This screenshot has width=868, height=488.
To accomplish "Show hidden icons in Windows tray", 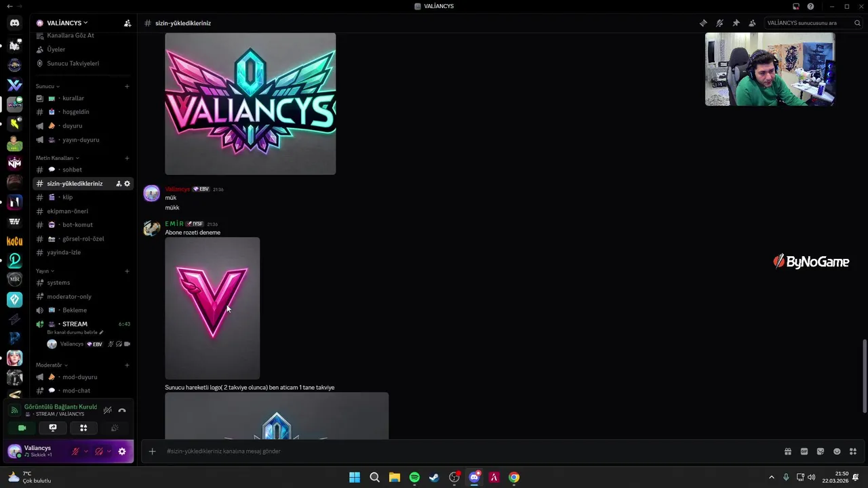I will pyautogui.click(x=771, y=477).
